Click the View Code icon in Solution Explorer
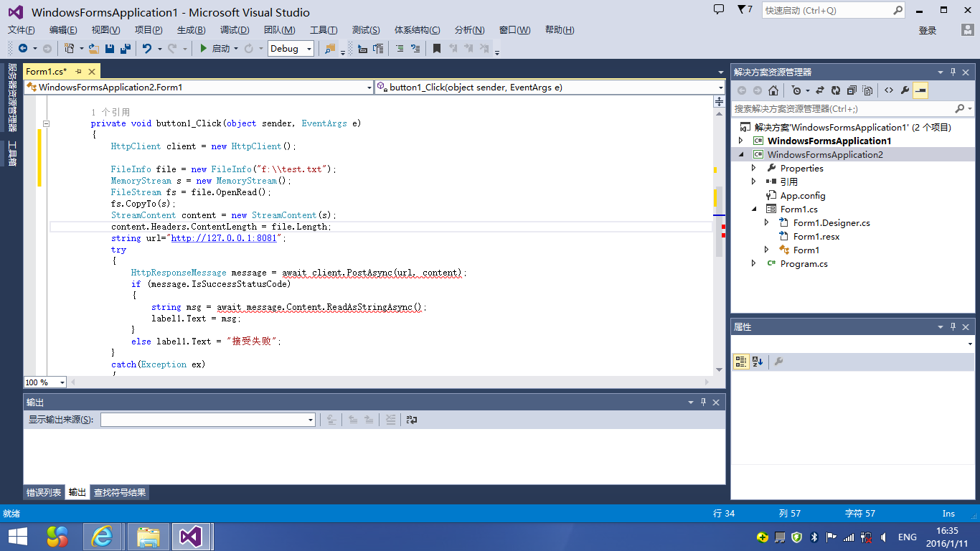 [x=888, y=90]
